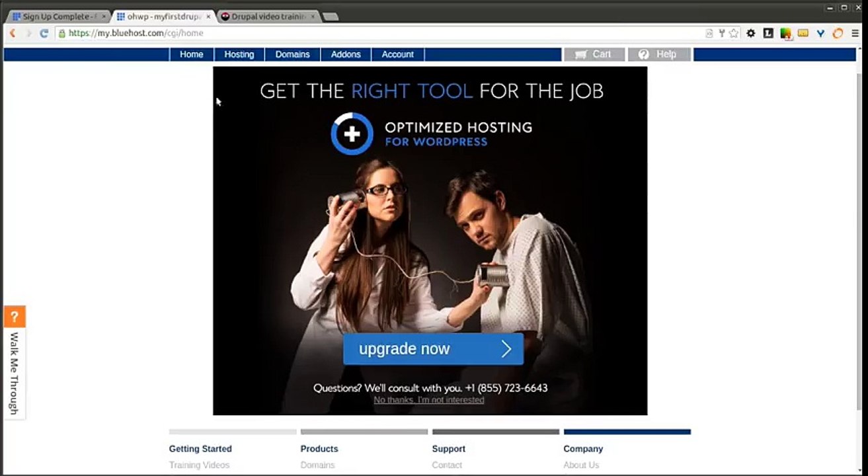Open the Account menu item
The image size is (868, 476).
click(398, 55)
